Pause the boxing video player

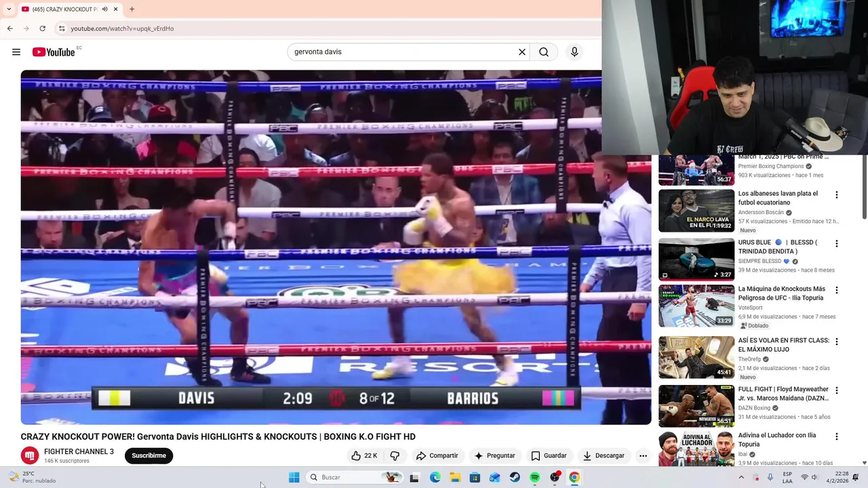point(336,247)
